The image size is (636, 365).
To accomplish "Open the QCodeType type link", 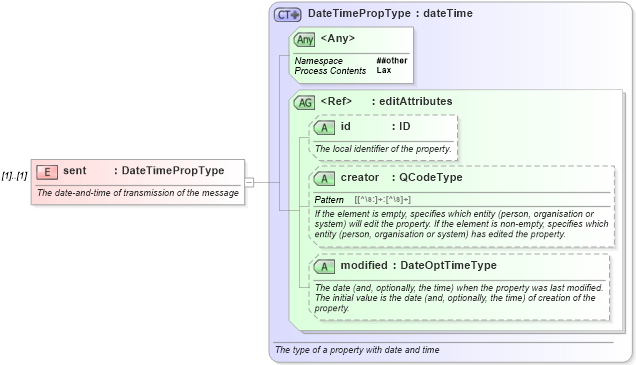I will (x=431, y=177).
